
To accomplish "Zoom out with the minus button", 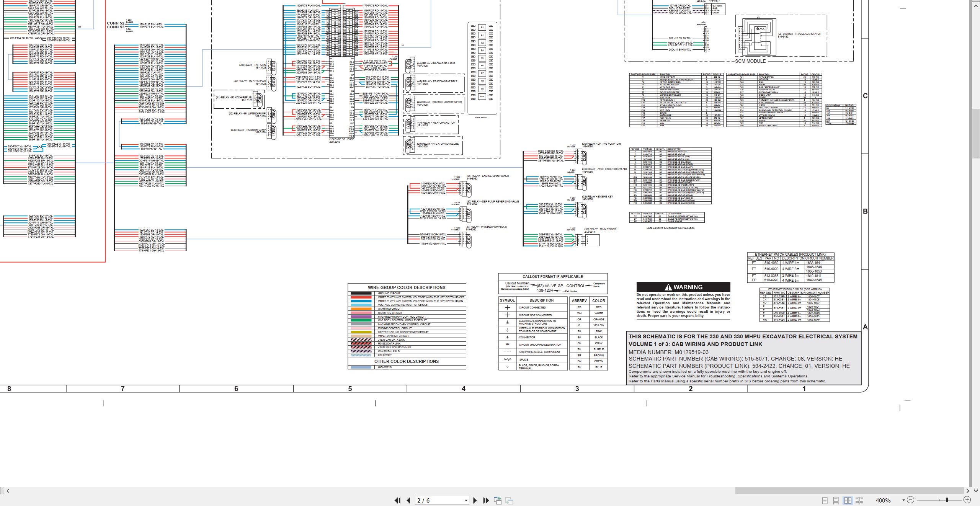I will pos(910,500).
